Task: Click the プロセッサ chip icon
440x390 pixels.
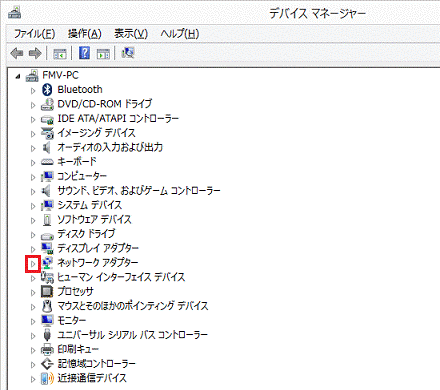Action: [x=47, y=292]
